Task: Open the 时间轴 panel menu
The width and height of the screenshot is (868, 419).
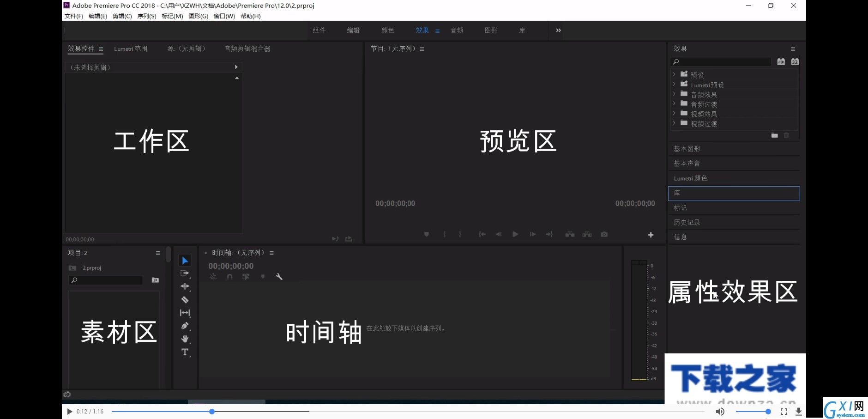Action: (x=271, y=253)
